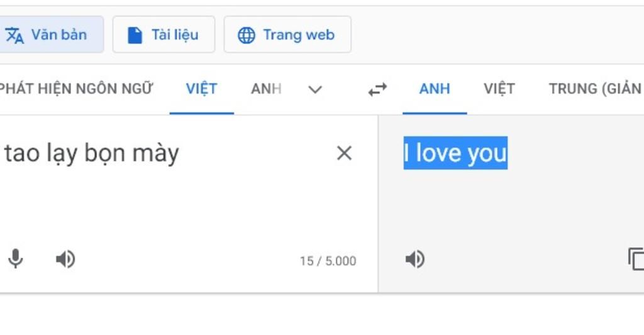Image resolution: width=644 pixels, height=335 pixels.
Task: Click the translate icon on Văn bản
Action: coord(14,35)
